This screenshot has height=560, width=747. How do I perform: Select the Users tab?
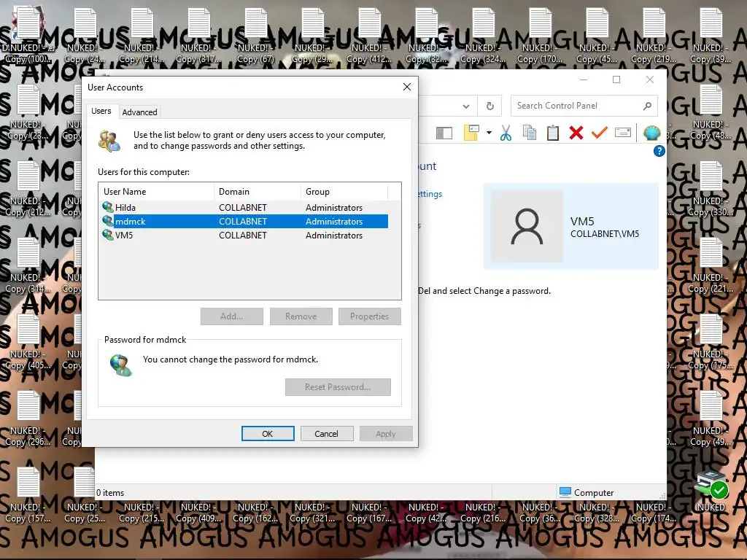(101, 111)
